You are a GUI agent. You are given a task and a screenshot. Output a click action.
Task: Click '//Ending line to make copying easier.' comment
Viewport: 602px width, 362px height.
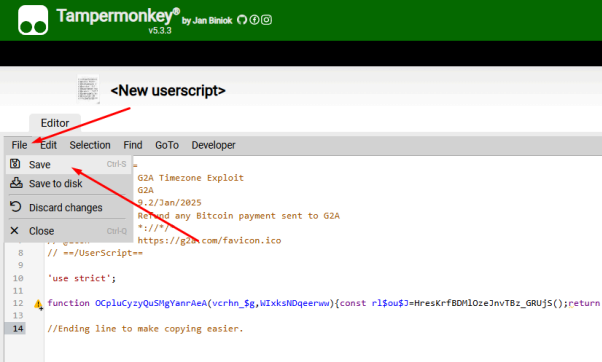145,329
